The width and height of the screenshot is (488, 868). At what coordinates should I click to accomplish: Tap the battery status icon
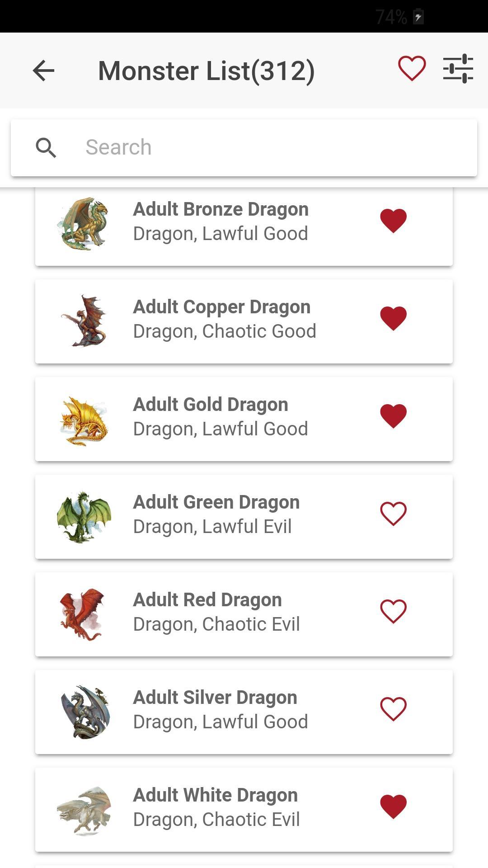pos(418,17)
